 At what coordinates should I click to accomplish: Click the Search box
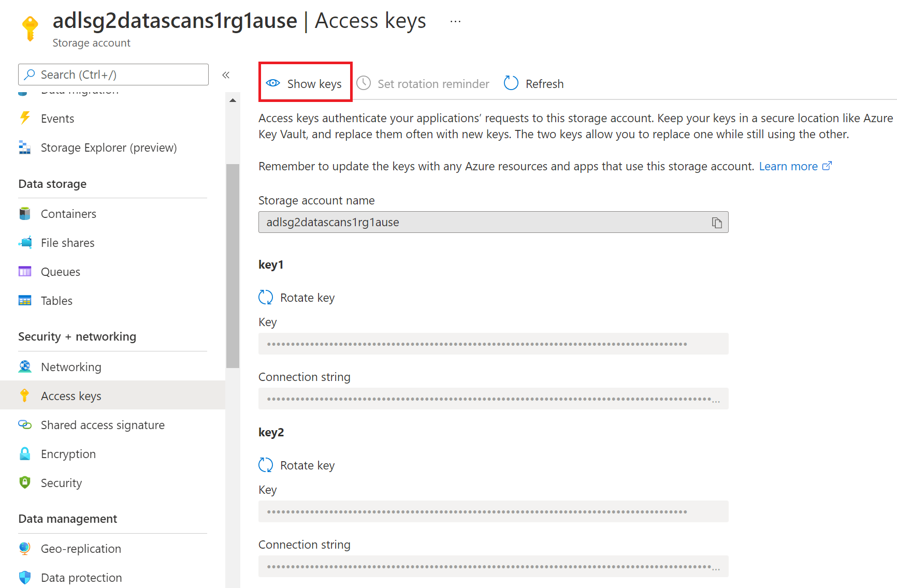pyautogui.click(x=113, y=74)
